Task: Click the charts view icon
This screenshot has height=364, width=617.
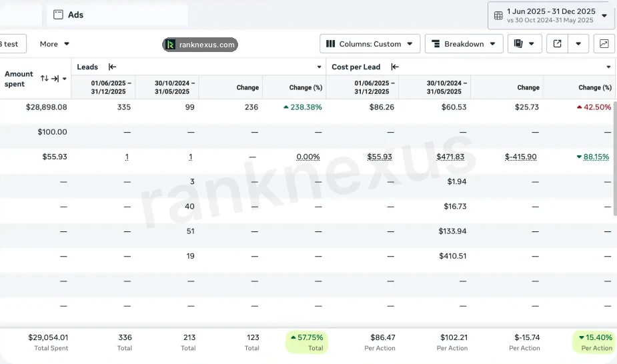Action: [604, 43]
